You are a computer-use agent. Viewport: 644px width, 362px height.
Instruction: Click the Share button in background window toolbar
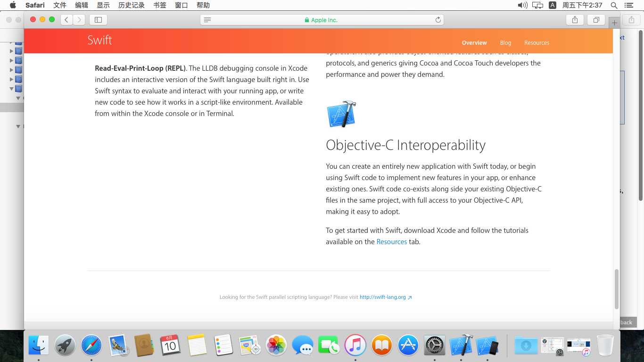tap(631, 20)
